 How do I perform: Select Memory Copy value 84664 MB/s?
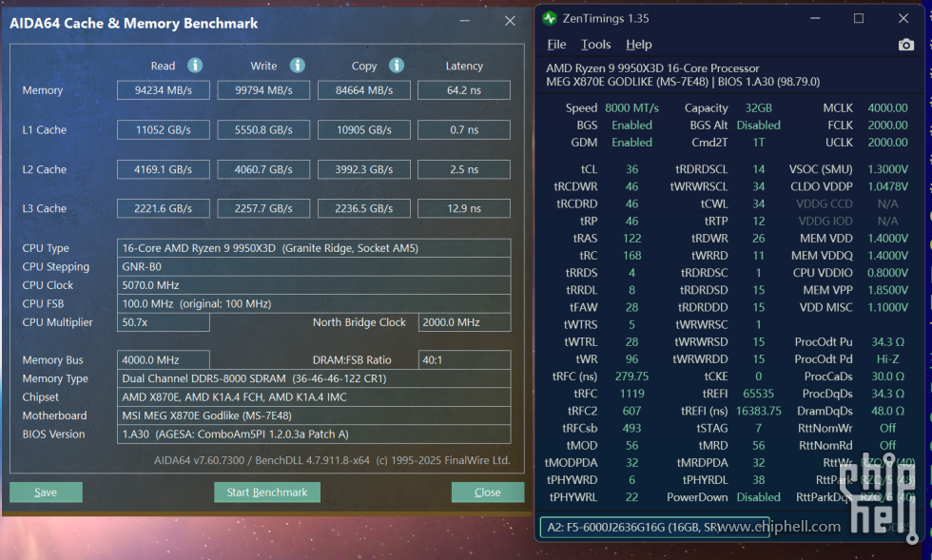click(x=363, y=90)
